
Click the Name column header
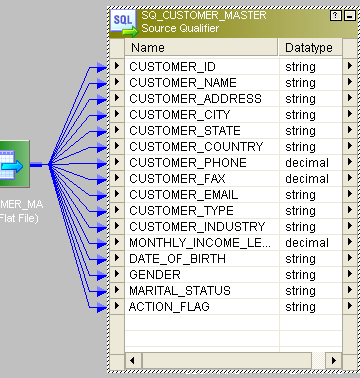[201, 48]
